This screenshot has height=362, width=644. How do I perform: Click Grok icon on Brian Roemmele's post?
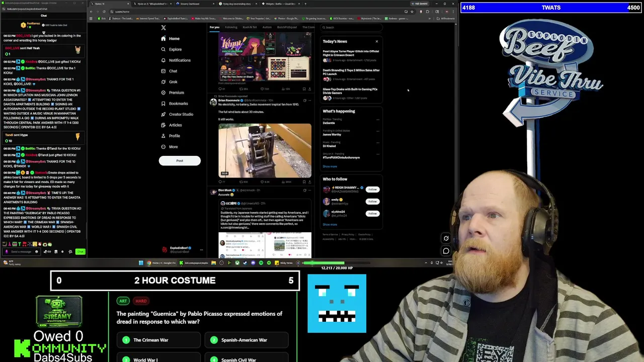304,100
